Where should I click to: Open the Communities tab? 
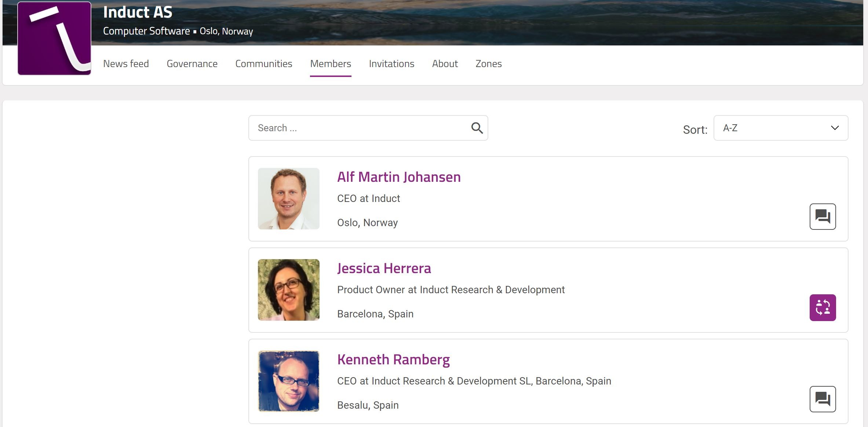tap(264, 64)
